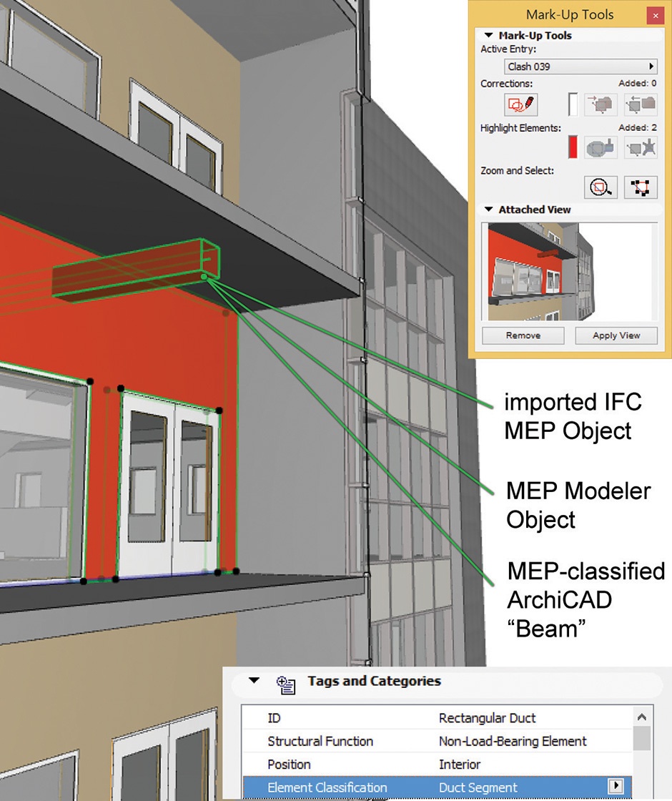
Task: Click Add Selection to Corrections icon
Action: [x=601, y=104]
